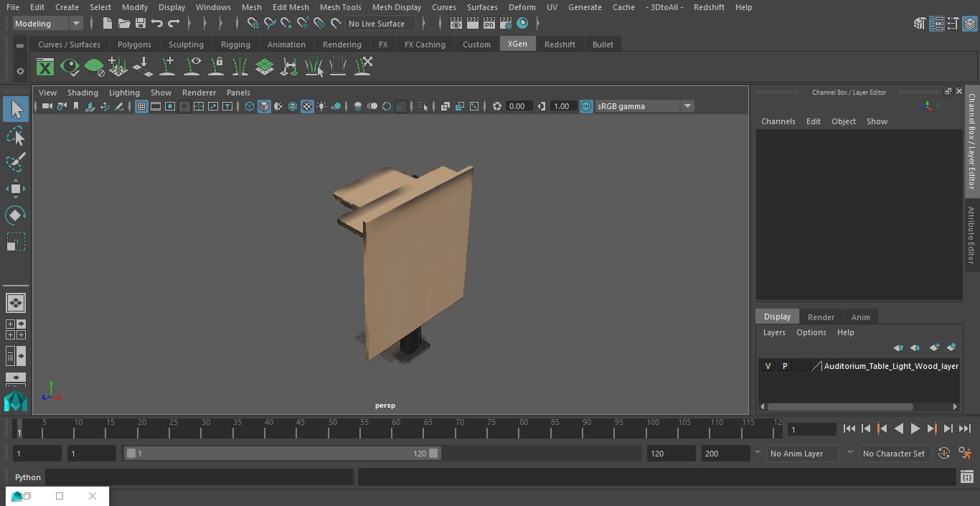Click the snap to grids magnet icon

pos(253,24)
